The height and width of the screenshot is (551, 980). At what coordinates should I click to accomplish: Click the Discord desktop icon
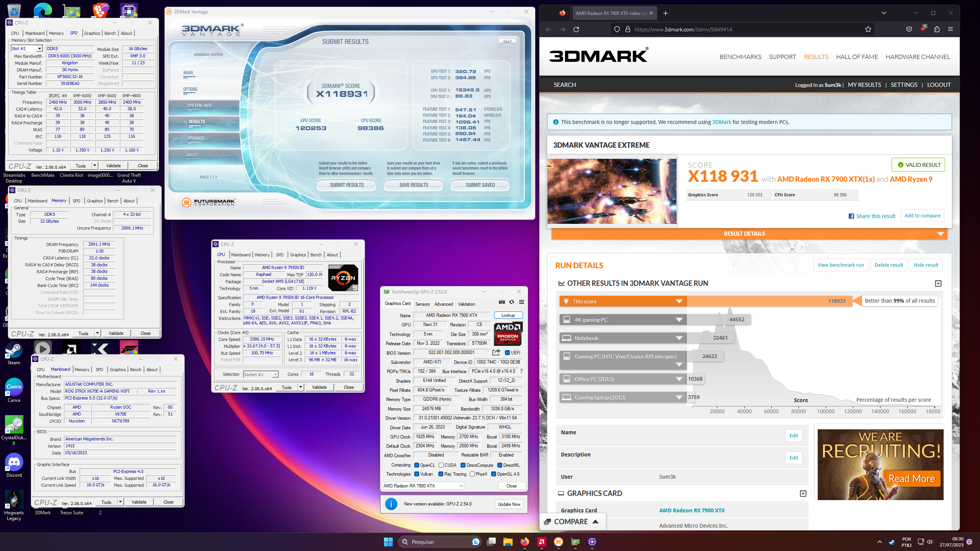tap(14, 465)
